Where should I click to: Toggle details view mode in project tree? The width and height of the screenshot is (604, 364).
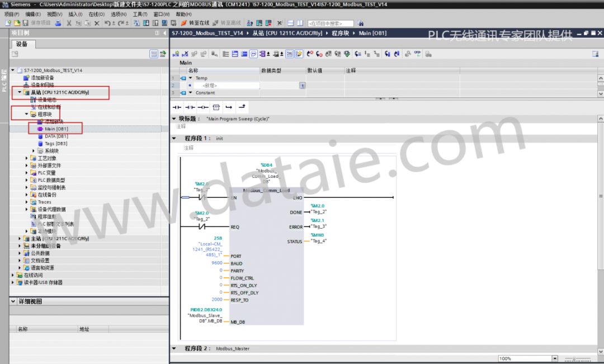click(154, 54)
